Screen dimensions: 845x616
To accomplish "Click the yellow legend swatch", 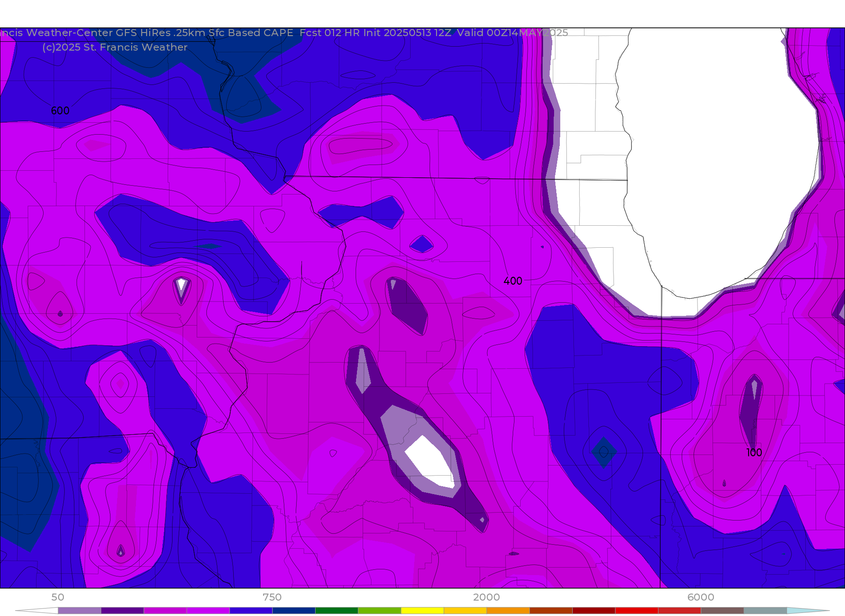I will click(x=422, y=611).
